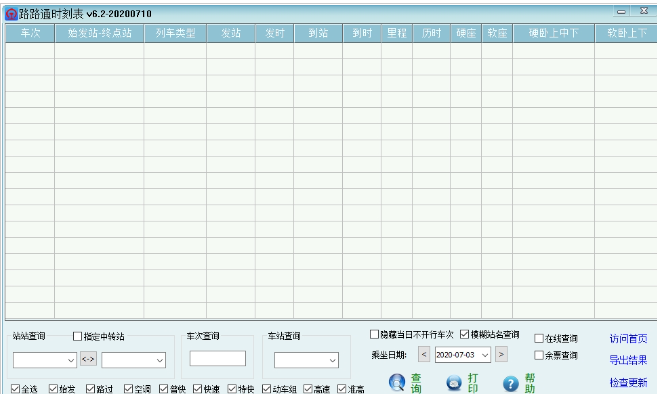Click the printer (打印) icon
The height and width of the screenshot is (394, 657).
click(454, 383)
